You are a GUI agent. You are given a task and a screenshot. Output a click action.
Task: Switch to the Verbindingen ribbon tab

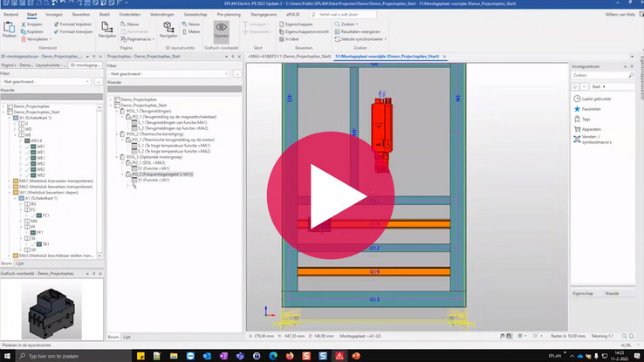click(161, 14)
